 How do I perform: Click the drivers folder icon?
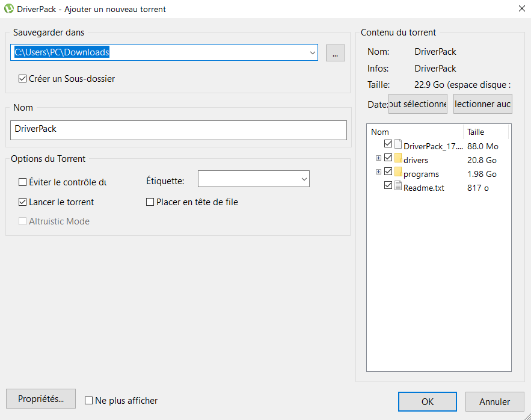[x=398, y=158]
